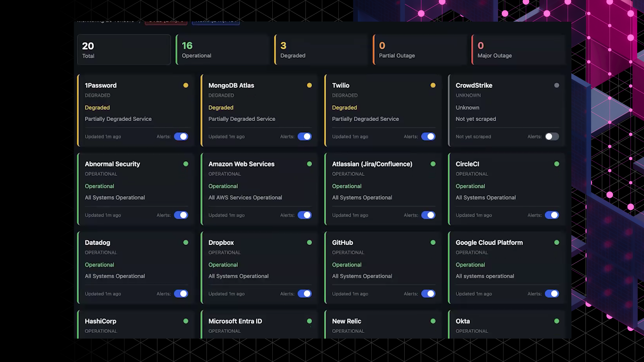Screen dimensions: 644x362
Task: Turn off alerts for CircleCI
Action: click(552, 215)
